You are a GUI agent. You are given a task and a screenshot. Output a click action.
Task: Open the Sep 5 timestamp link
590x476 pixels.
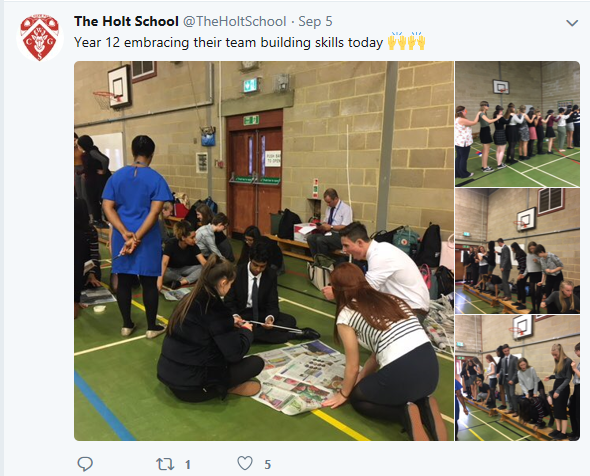[315, 21]
